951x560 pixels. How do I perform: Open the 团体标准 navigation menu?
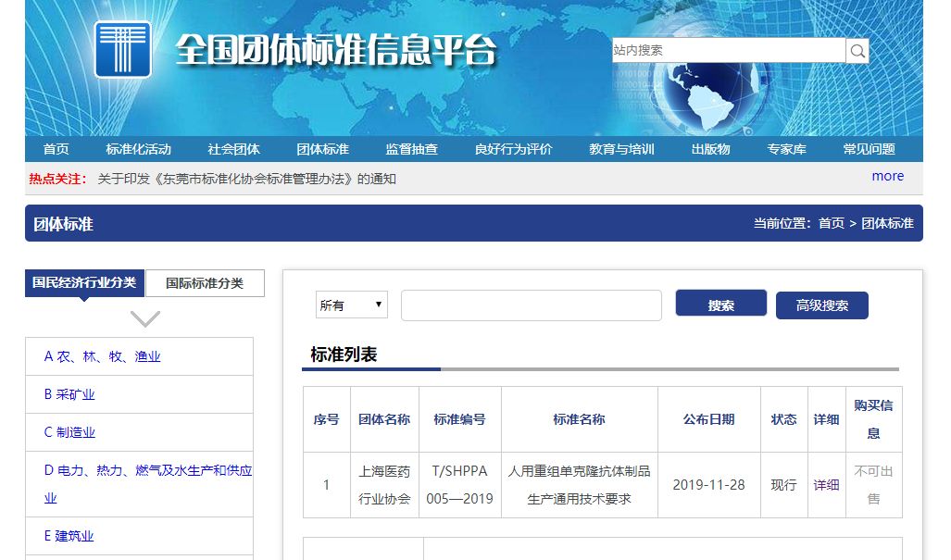pyautogui.click(x=321, y=148)
